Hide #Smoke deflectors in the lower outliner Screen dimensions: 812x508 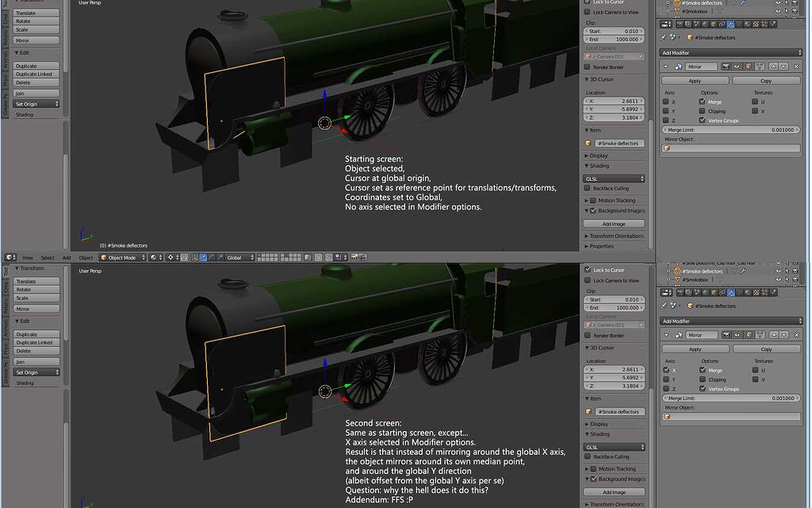[x=779, y=271]
